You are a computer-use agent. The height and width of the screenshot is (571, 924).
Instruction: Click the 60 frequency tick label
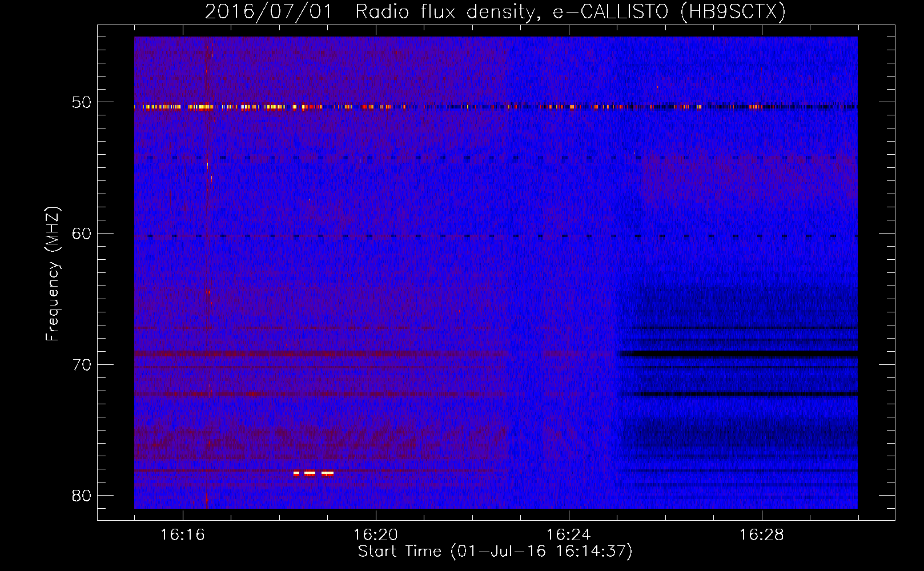pyautogui.click(x=82, y=233)
